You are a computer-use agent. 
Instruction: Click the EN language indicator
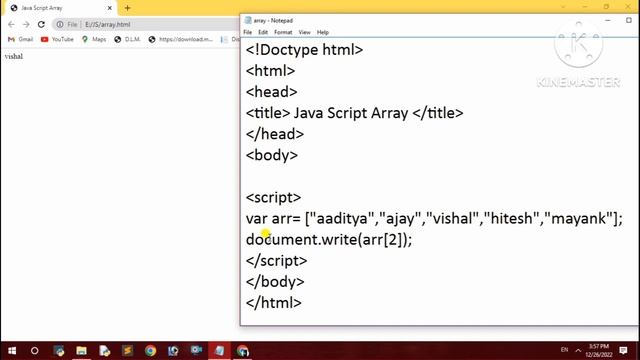(564, 350)
